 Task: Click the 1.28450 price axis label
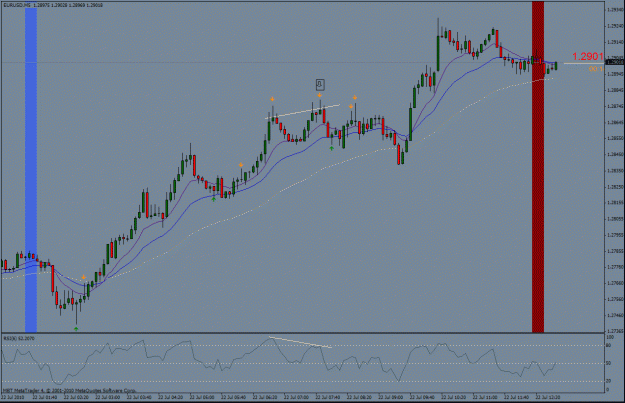pyautogui.click(x=615, y=154)
